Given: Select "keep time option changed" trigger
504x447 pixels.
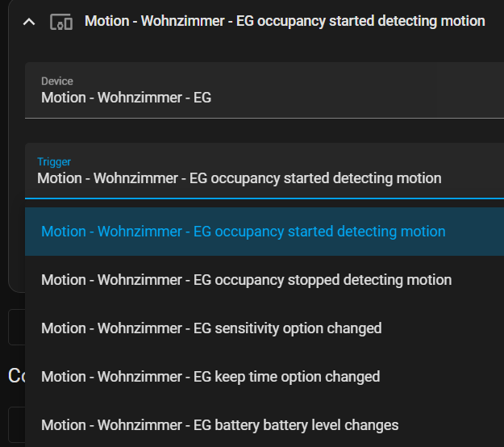Looking at the screenshot, I should (210, 377).
